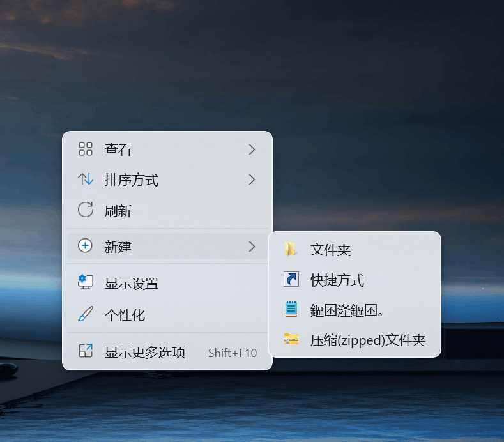This screenshot has width=504, height=442.
Task: Click the grid icon next to 查看
Action: point(86,149)
